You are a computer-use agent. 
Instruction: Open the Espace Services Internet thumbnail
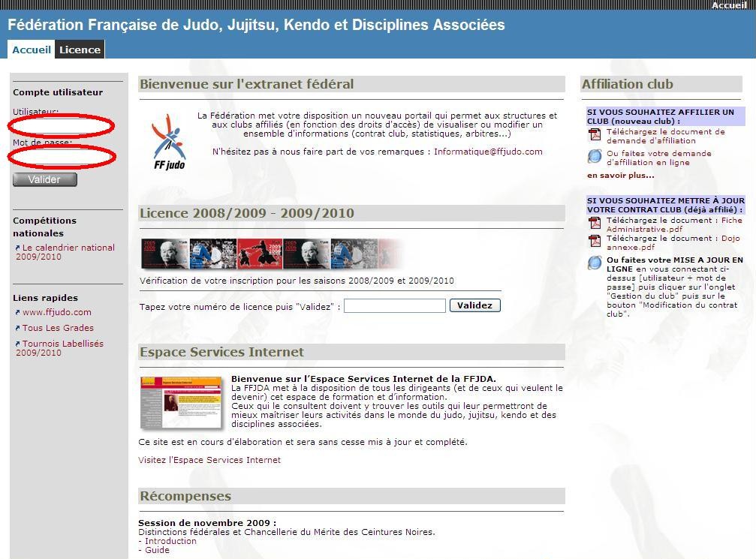pos(182,402)
